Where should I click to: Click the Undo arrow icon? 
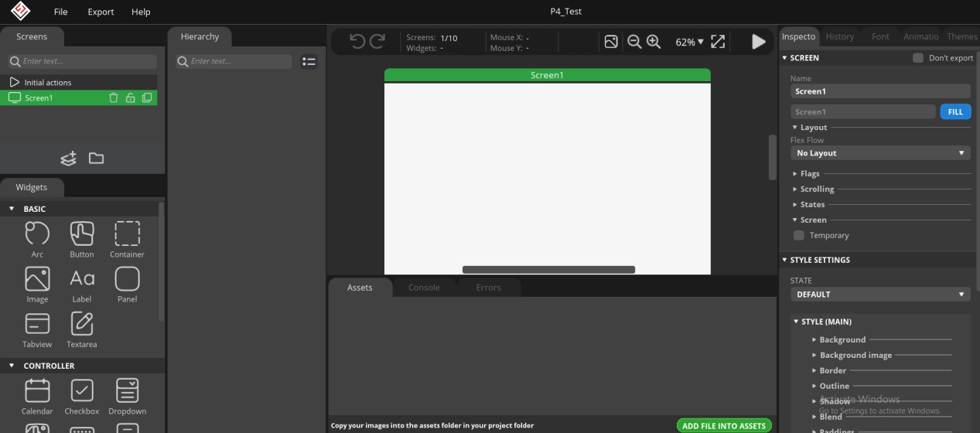tap(357, 42)
